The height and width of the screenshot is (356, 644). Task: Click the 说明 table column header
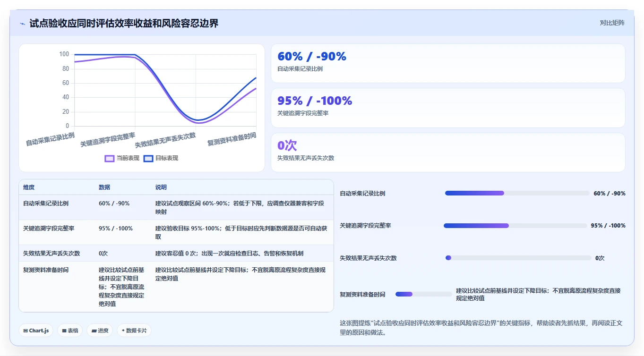click(x=161, y=187)
